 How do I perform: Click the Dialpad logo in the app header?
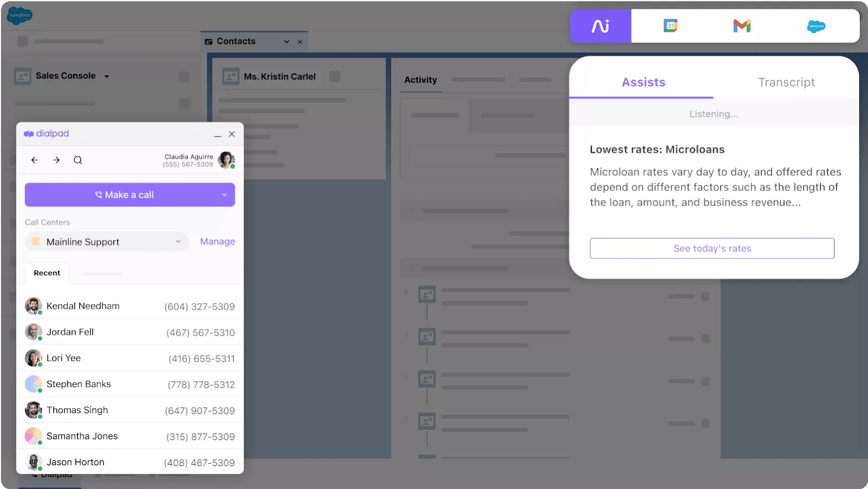coord(46,133)
